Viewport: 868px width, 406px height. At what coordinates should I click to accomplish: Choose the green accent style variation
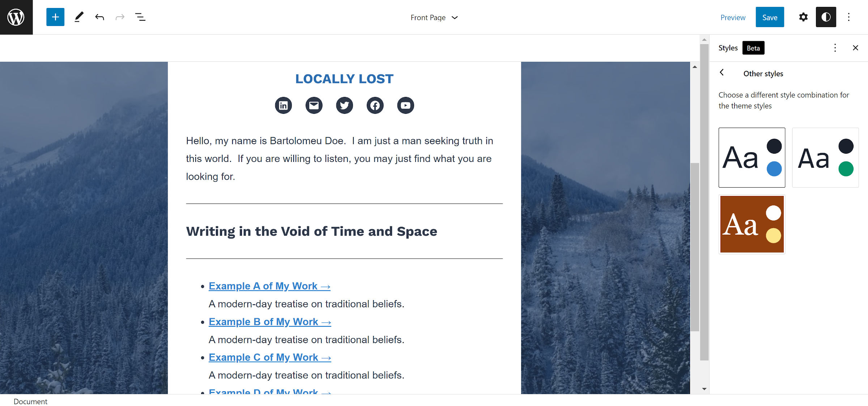(825, 158)
